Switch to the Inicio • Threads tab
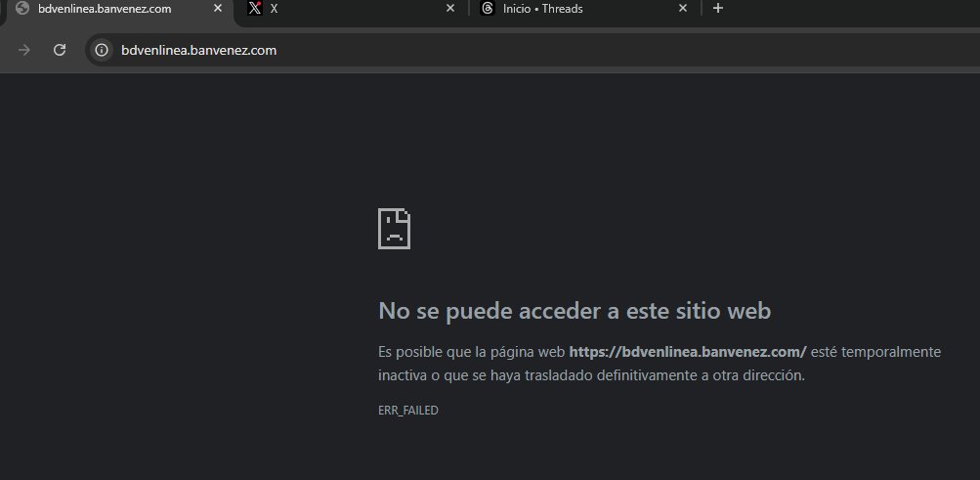The width and height of the screenshot is (980, 480). pos(585,9)
